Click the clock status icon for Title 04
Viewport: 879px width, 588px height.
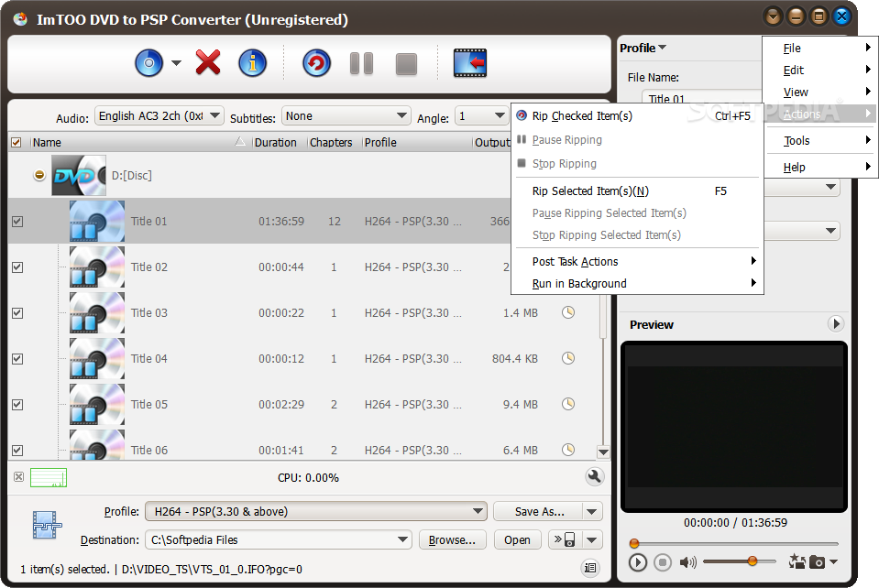point(568,358)
